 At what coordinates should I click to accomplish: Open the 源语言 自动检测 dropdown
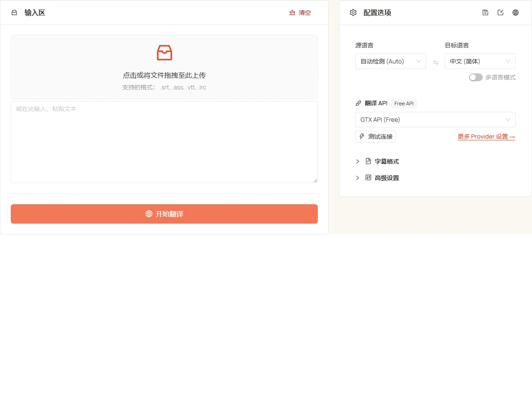pyautogui.click(x=391, y=61)
